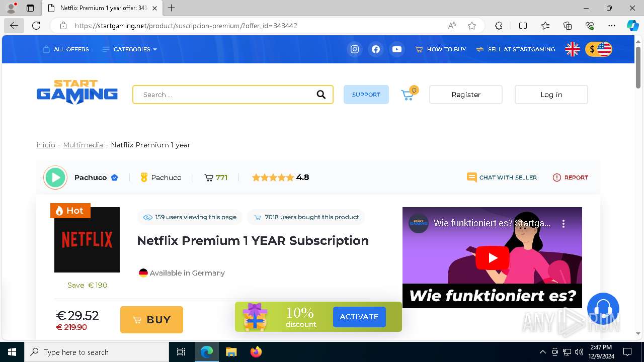Toggle Read aloud in address bar

point(452,26)
